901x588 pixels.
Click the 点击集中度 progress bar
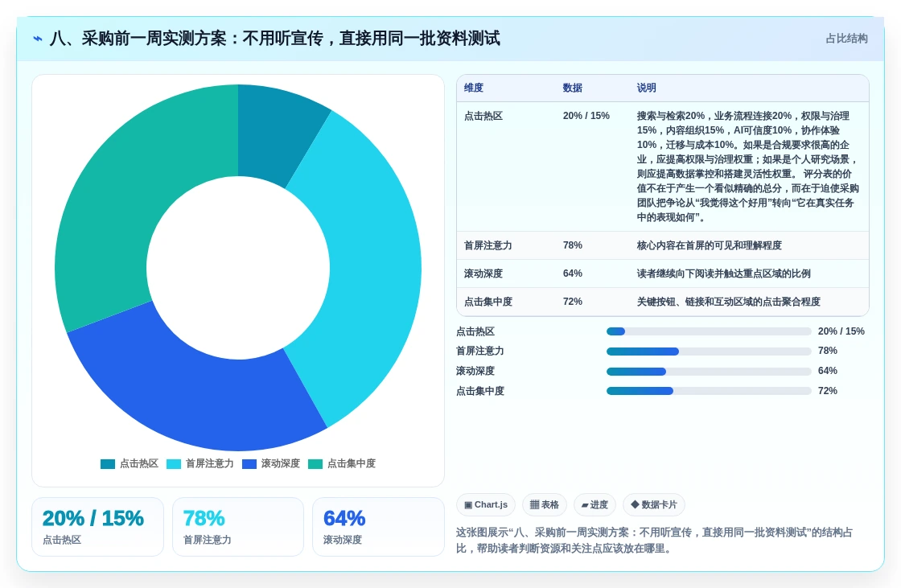click(709, 391)
